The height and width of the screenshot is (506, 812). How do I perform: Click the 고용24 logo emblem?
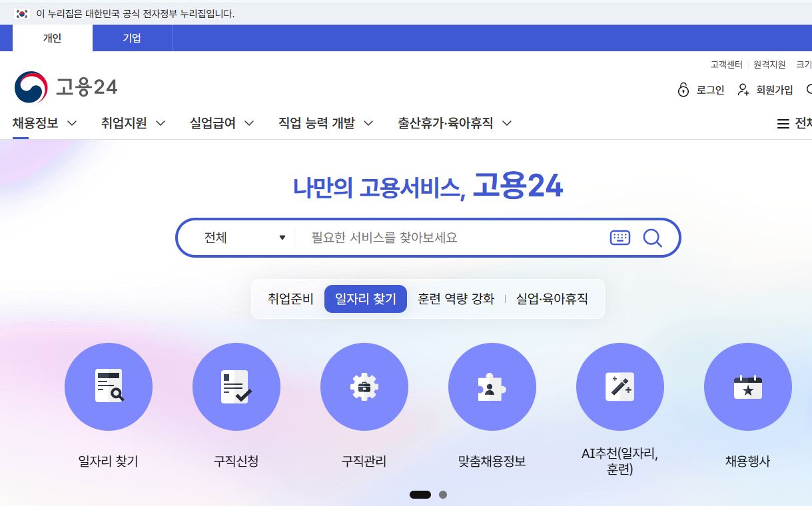(31, 87)
